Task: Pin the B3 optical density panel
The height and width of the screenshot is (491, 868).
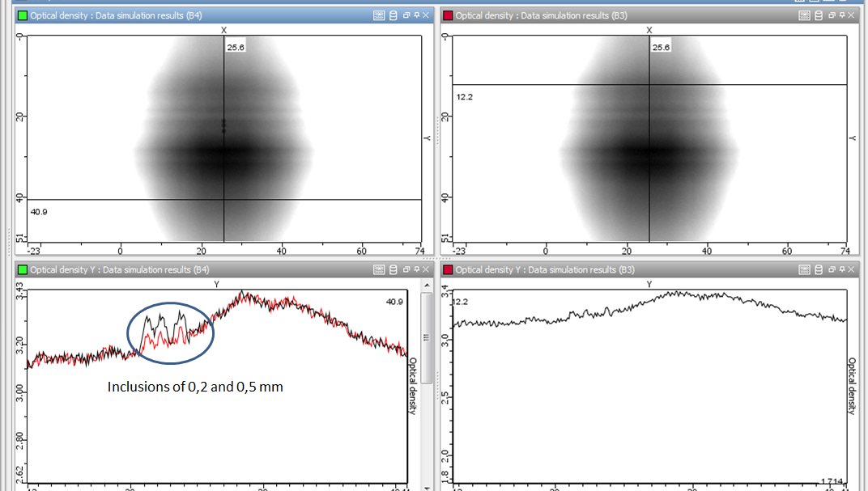Action: (842, 15)
